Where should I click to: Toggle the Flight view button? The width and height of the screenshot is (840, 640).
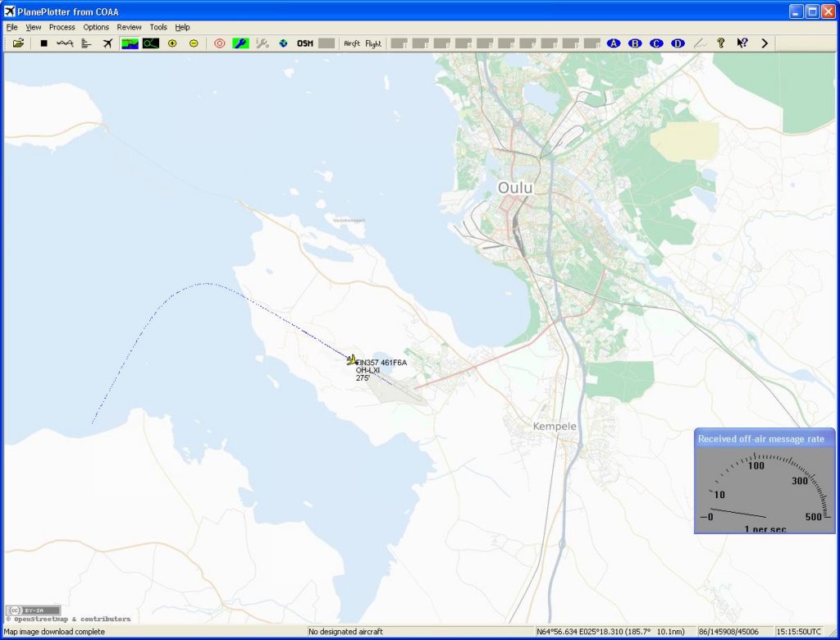point(373,43)
